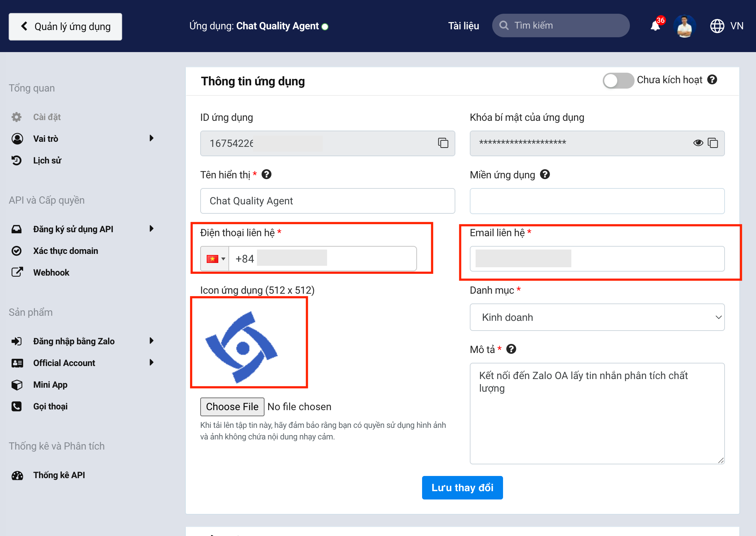This screenshot has width=756, height=536.
Task: Select Xác thực domain in sidebar
Action: pos(65,251)
